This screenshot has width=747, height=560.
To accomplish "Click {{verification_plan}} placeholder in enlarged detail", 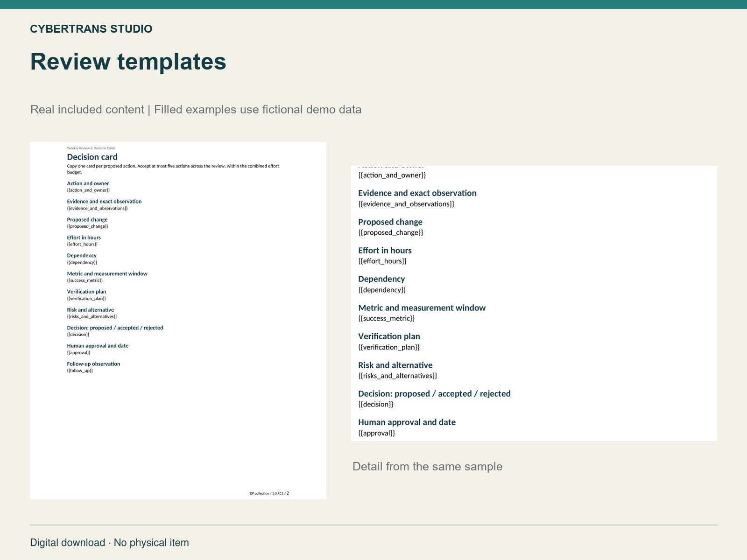I will (389, 347).
